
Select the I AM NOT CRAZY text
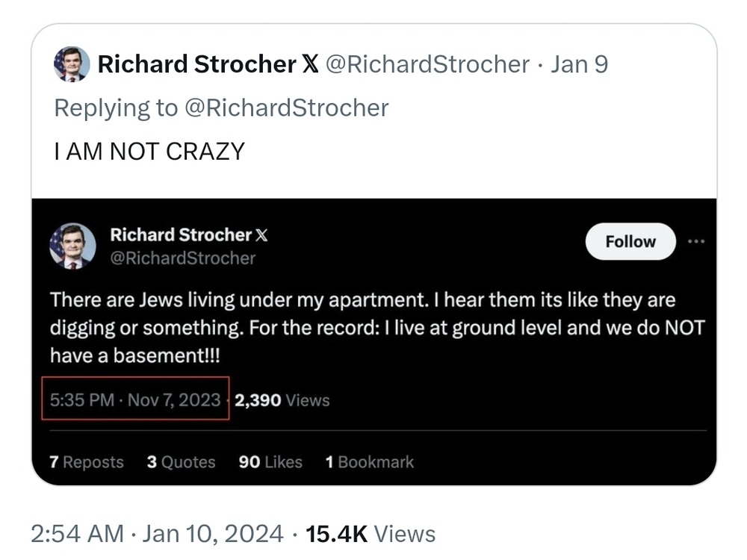point(149,152)
